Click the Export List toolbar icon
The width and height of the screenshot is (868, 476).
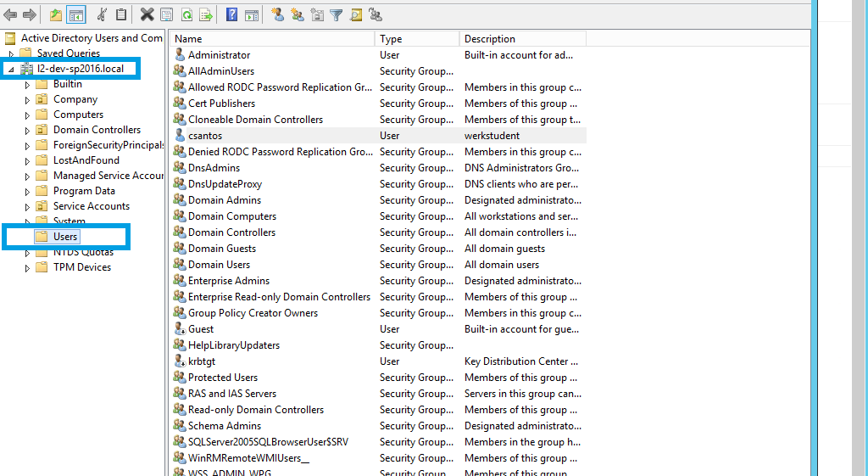(205, 14)
